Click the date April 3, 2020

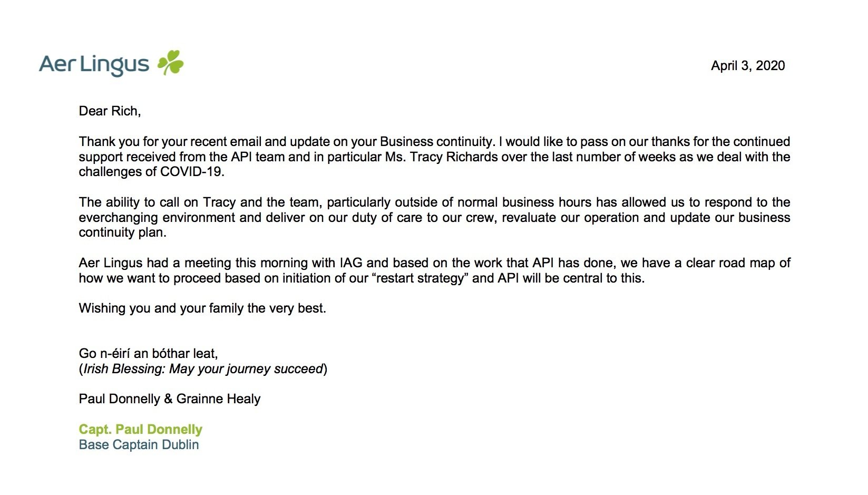748,66
